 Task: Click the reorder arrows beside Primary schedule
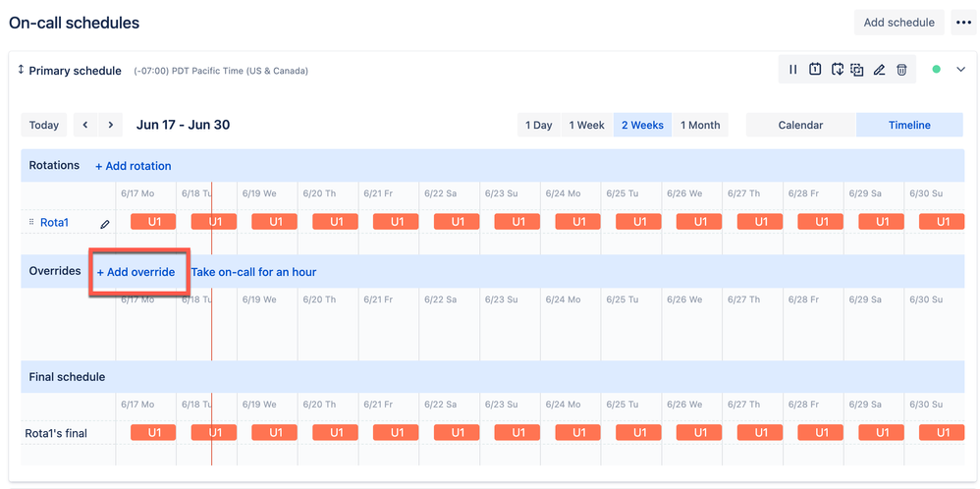point(21,70)
